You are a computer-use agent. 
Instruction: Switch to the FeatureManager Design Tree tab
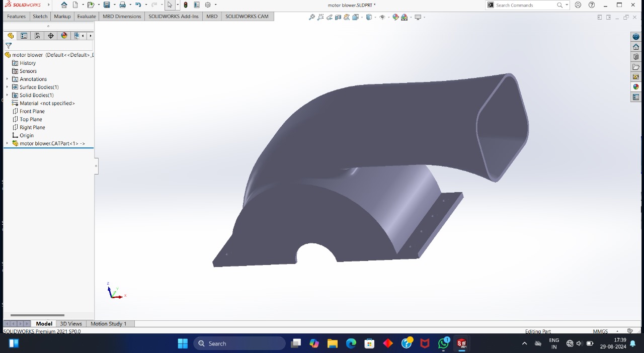pos(10,36)
